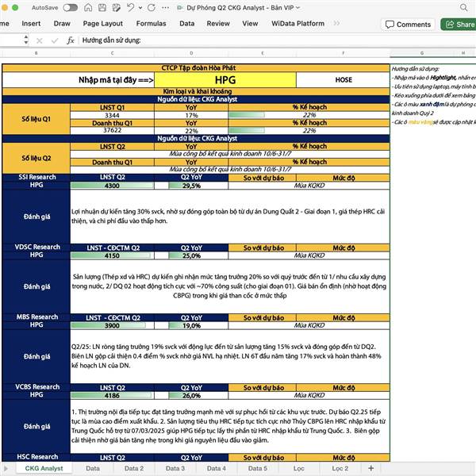Open the Draw ribbon tab
Viewport: 476px width, 476px height.
[x=62, y=23]
